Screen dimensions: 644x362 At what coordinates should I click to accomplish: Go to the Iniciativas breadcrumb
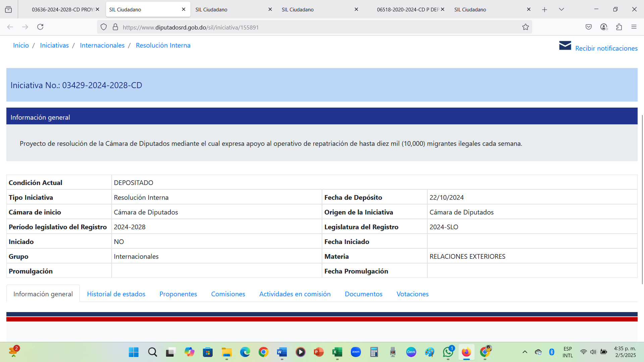point(54,45)
